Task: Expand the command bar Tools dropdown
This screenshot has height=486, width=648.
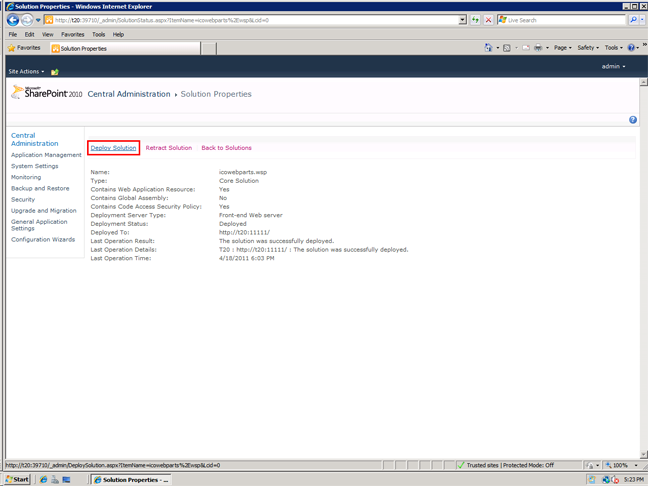Action: coord(614,48)
